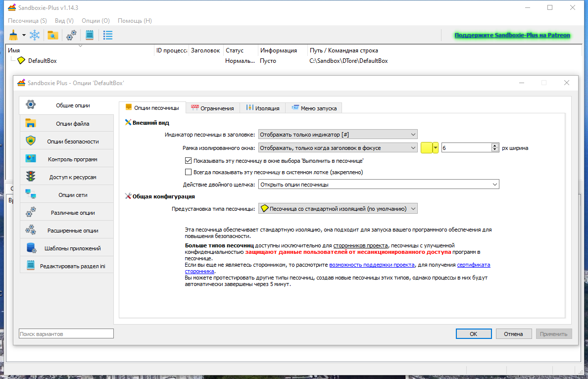Close the options dialog for DefaultBox
Image resolution: width=588 pixels, height=379 pixels.
tap(567, 83)
